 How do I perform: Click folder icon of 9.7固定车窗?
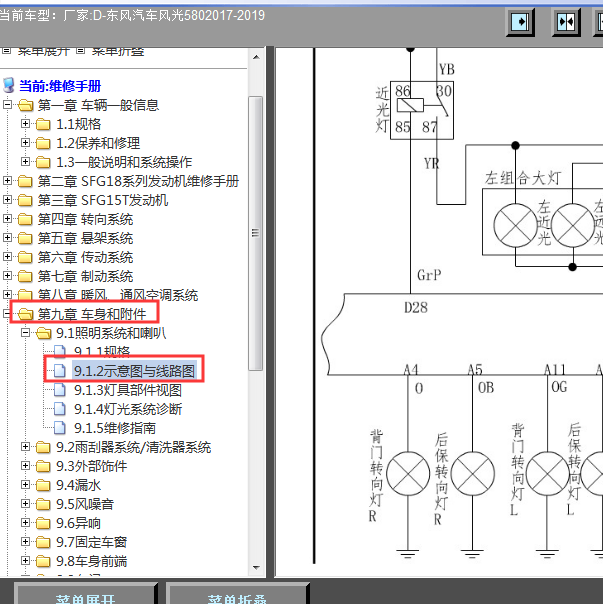tap(43, 542)
